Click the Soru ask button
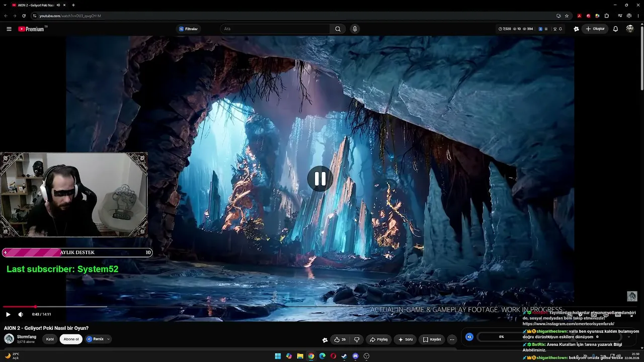 pyautogui.click(x=406, y=339)
